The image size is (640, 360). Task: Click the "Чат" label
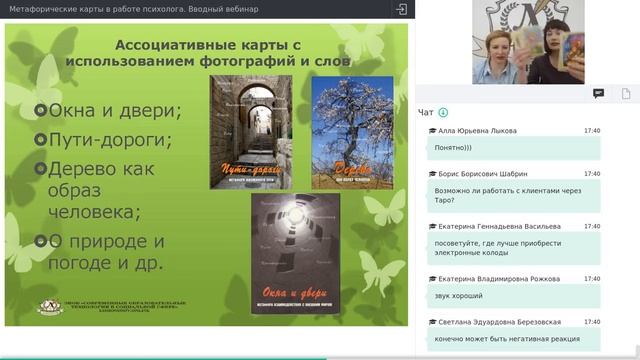click(x=425, y=112)
